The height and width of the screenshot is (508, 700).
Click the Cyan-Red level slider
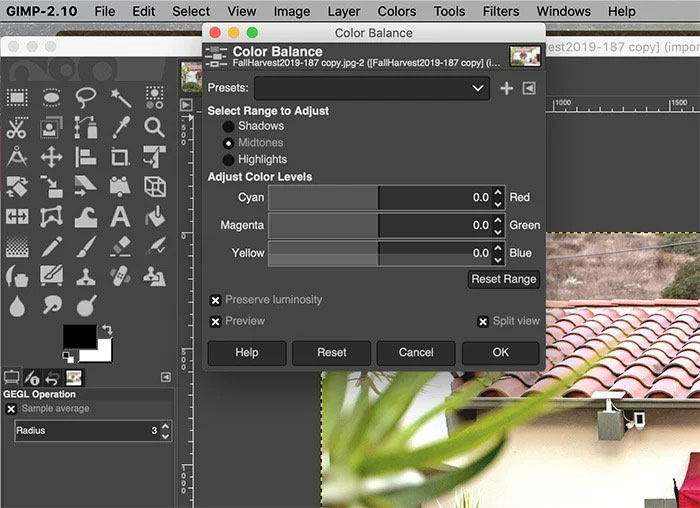click(x=370, y=198)
